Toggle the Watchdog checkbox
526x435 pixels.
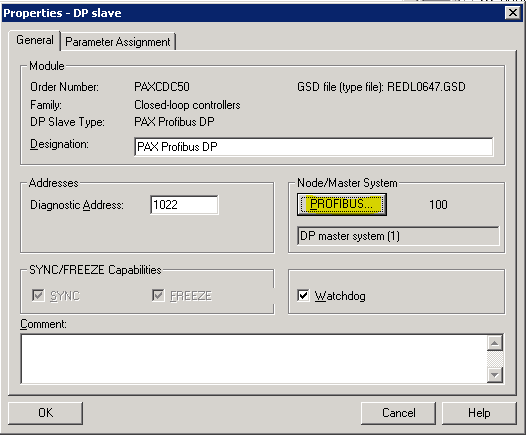point(303,295)
